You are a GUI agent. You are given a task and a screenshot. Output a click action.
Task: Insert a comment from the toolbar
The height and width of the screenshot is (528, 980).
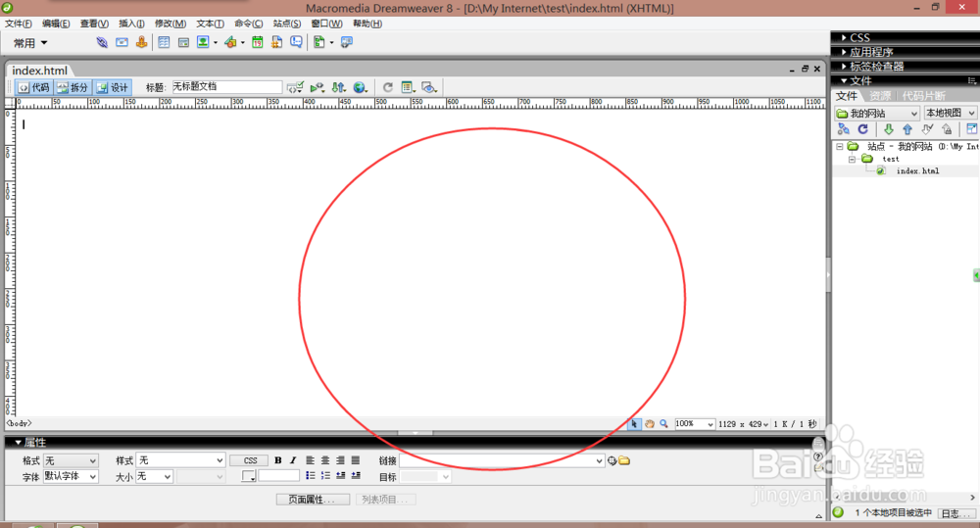pyautogui.click(x=296, y=42)
